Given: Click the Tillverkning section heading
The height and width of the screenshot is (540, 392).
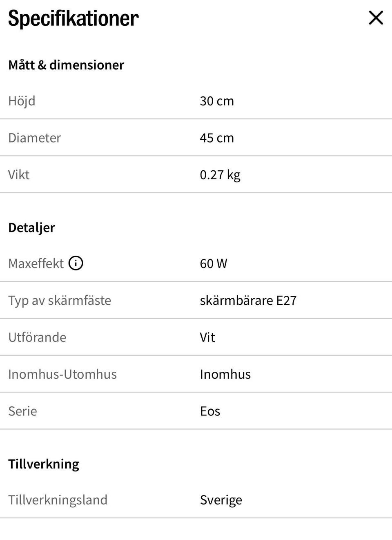Looking at the screenshot, I should (x=44, y=464).
